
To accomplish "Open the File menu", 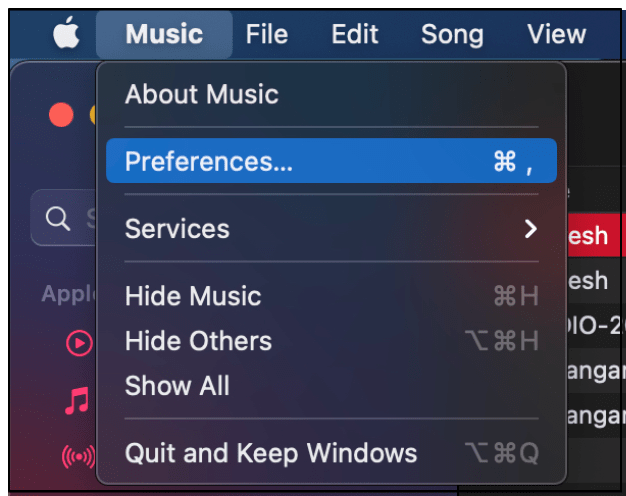I will pos(266,35).
